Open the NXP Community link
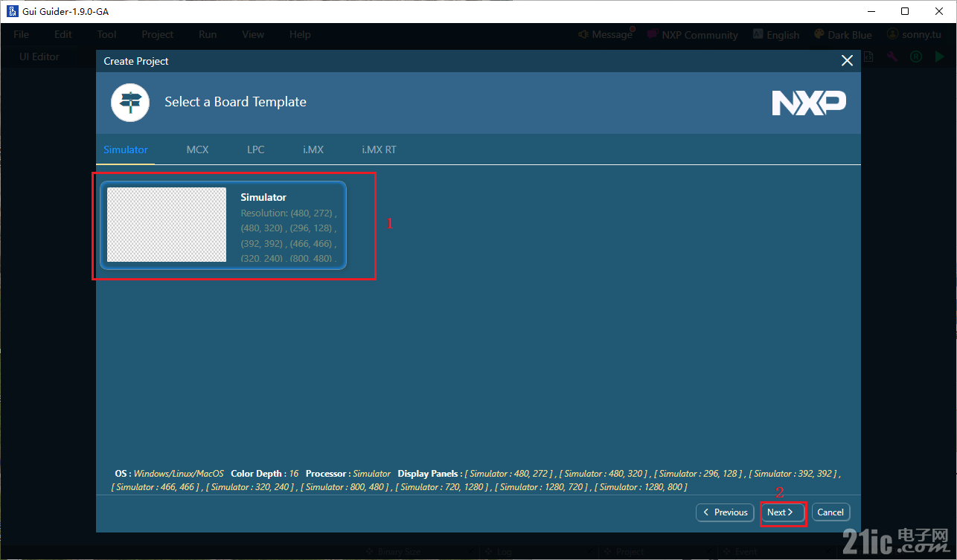 [692, 34]
